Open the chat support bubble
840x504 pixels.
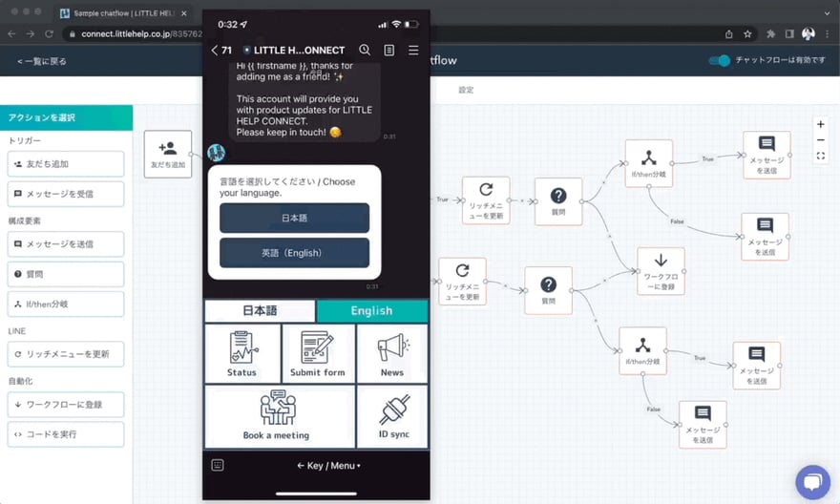coord(811,482)
